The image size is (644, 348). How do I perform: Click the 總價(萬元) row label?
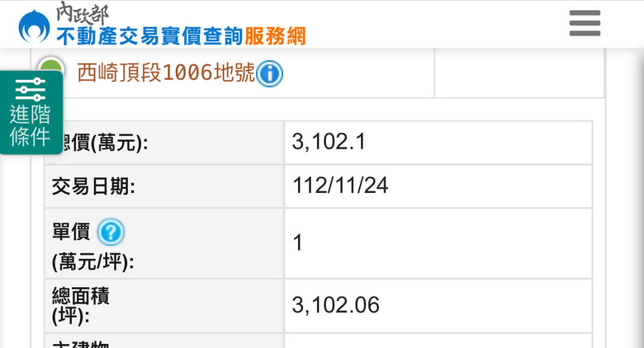click(101, 143)
